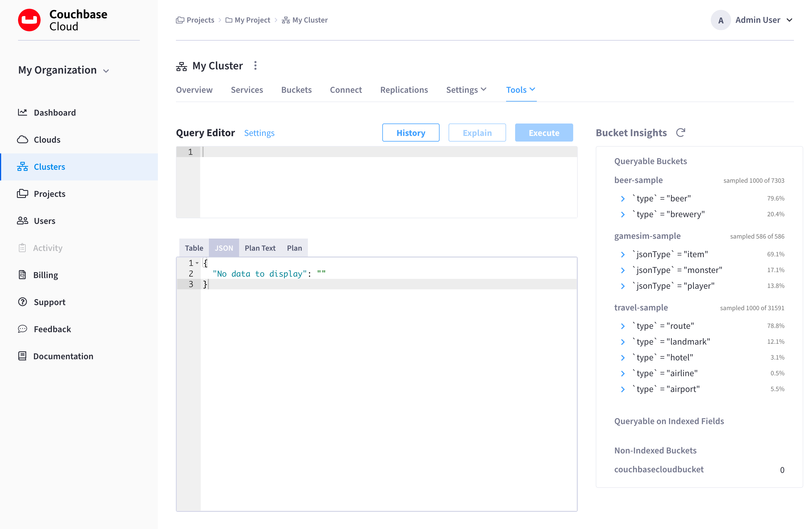Click the Activity clipboard icon
Viewport: 812px width, 529px height.
[x=22, y=247]
